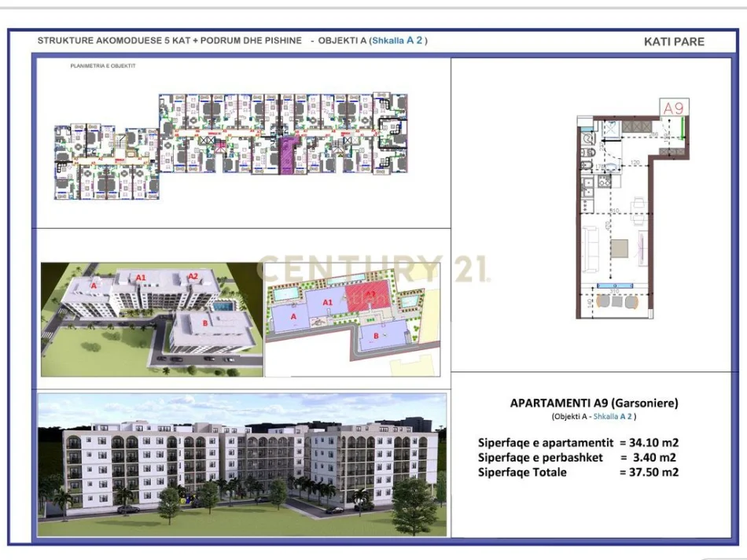Viewport: 747px width, 560px height.
Task: Select the KATI PARE heading
Action: coord(674,42)
